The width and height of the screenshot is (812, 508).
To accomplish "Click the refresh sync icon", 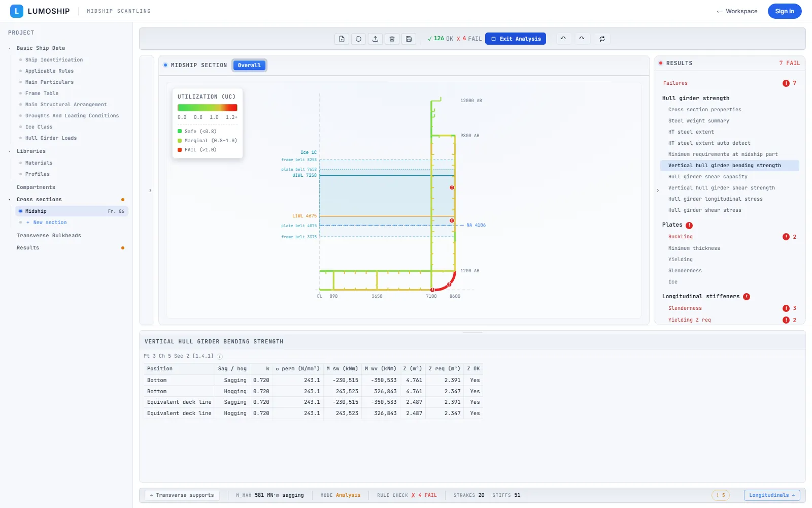I will point(602,39).
